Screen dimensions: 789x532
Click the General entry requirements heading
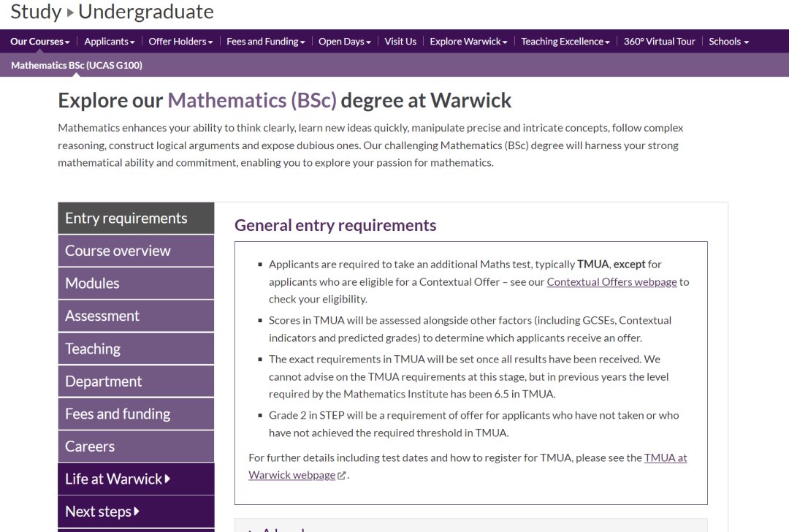[x=335, y=226]
